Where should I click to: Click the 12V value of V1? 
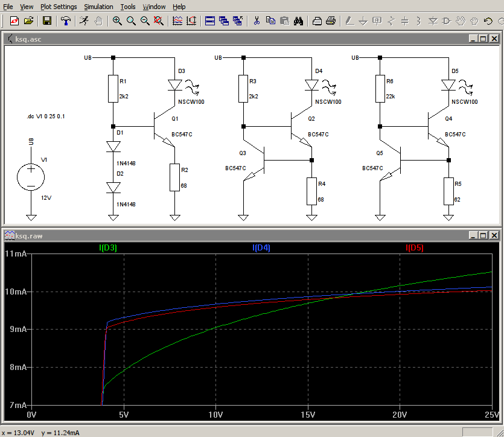46,198
